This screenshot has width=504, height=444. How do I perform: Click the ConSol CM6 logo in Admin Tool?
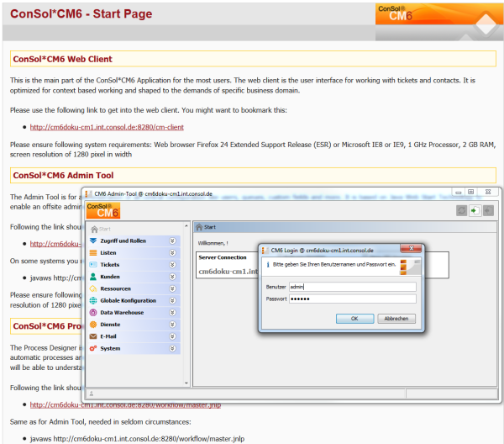point(103,210)
